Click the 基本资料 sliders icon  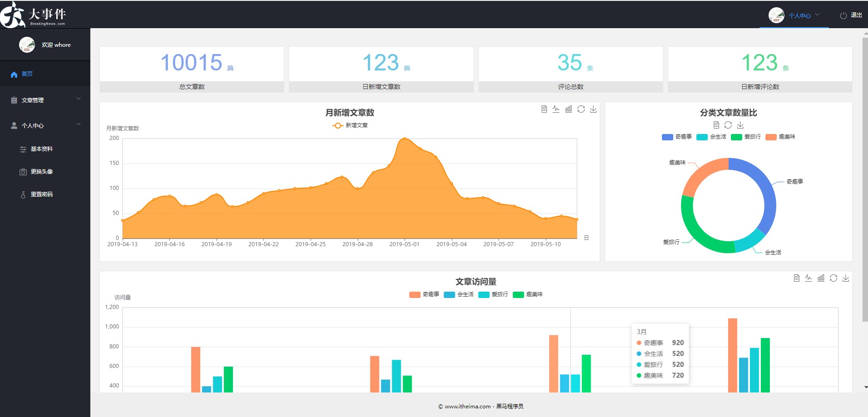pyautogui.click(x=23, y=149)
